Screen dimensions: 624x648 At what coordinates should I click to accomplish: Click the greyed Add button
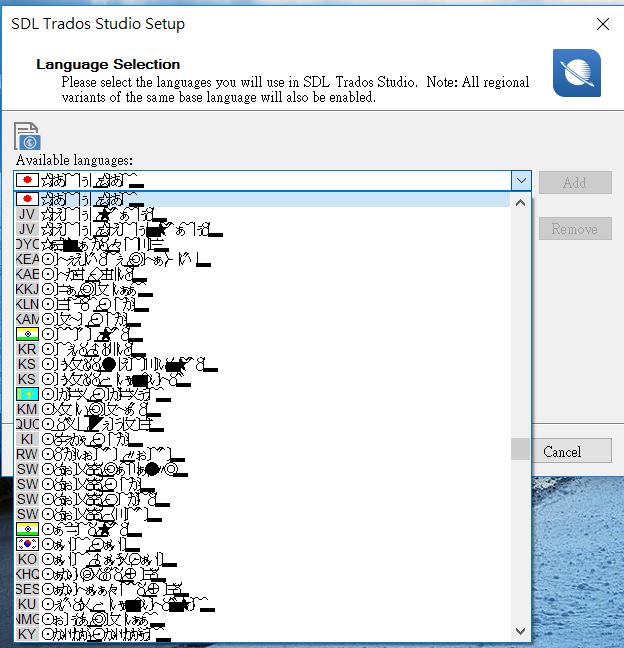(575, 182)
